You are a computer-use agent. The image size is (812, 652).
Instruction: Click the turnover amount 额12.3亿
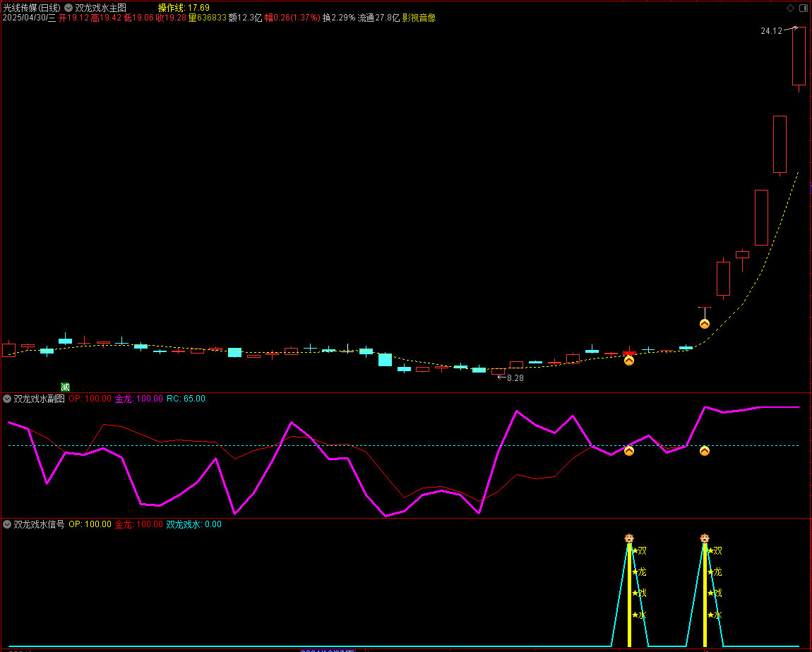(x=246, y=18)
